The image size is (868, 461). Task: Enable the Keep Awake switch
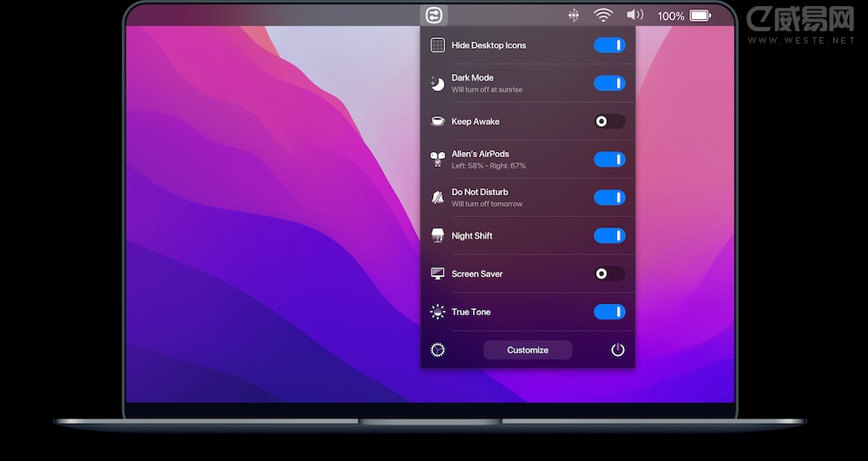click(x=609, y=122)
